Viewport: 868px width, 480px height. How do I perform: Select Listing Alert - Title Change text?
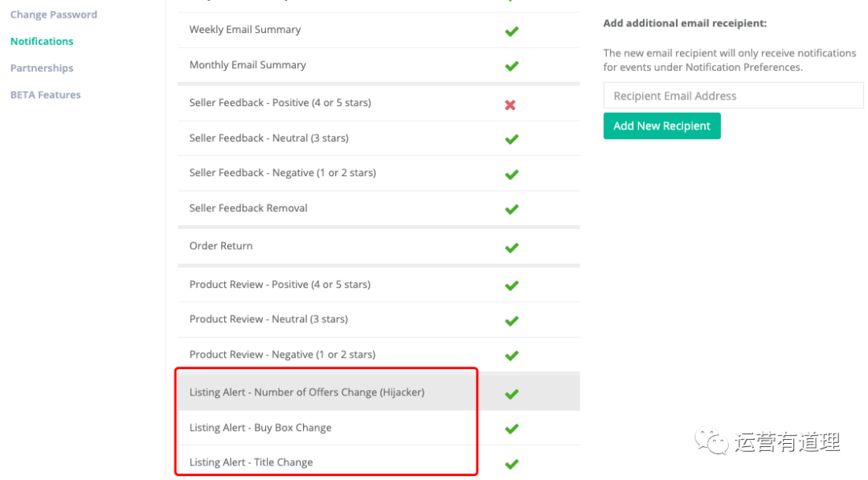tap(251, 462)
